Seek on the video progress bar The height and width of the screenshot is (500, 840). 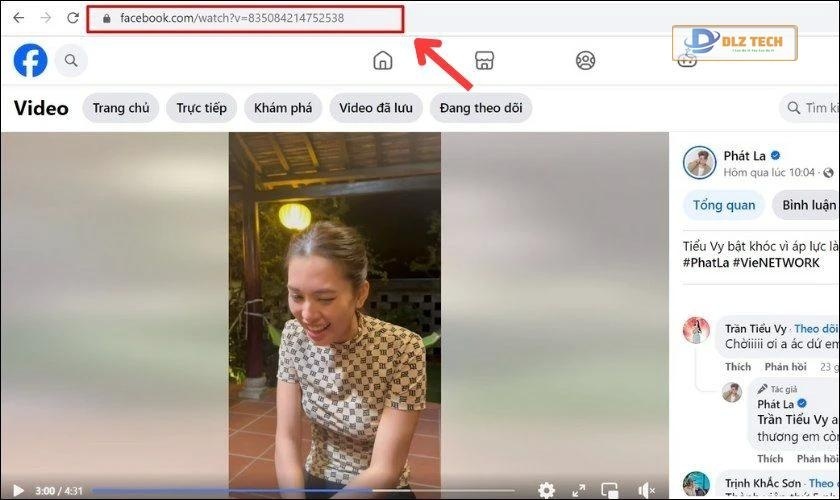(303, 490)
